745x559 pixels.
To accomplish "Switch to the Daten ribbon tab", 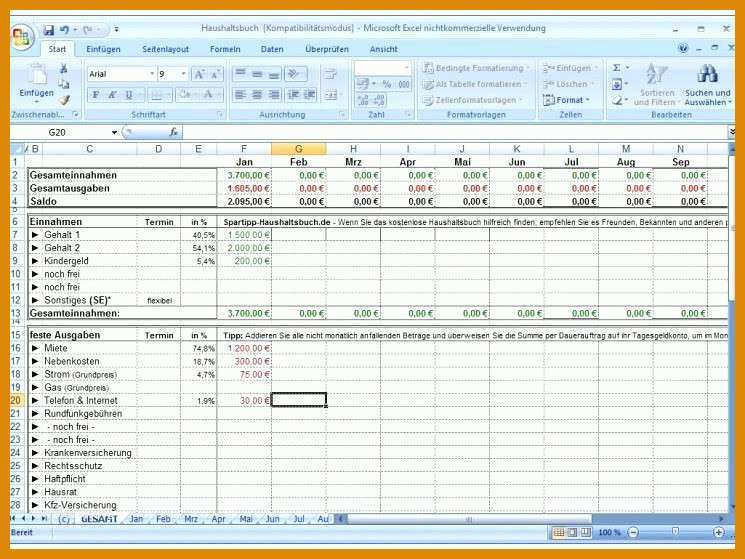I will [272, 49].
